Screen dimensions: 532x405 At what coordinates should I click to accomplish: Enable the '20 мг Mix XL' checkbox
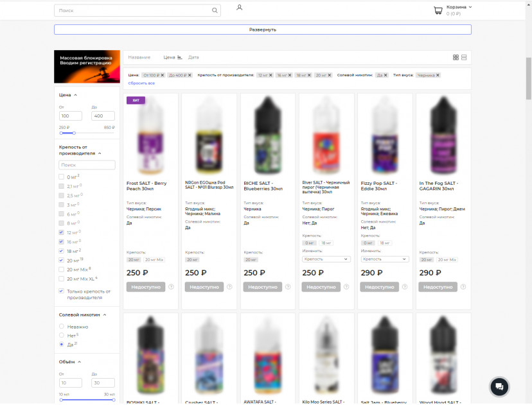pyautogui.click(x=62, y=279)
